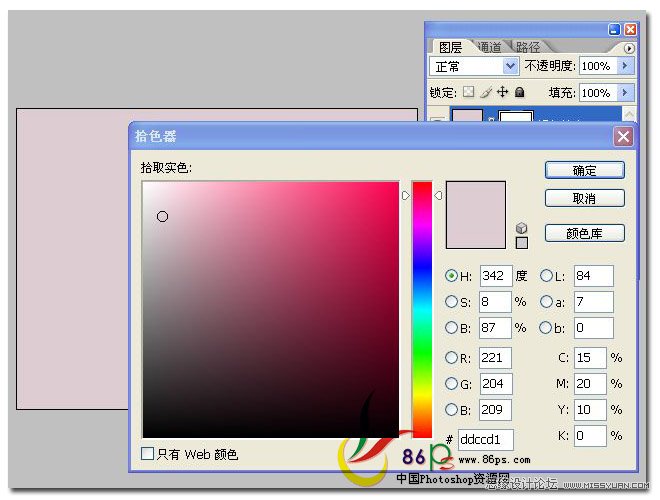Click fill field 100% in Layers panel
Screen dimensions: 660x500
click(x=599, y=93)
